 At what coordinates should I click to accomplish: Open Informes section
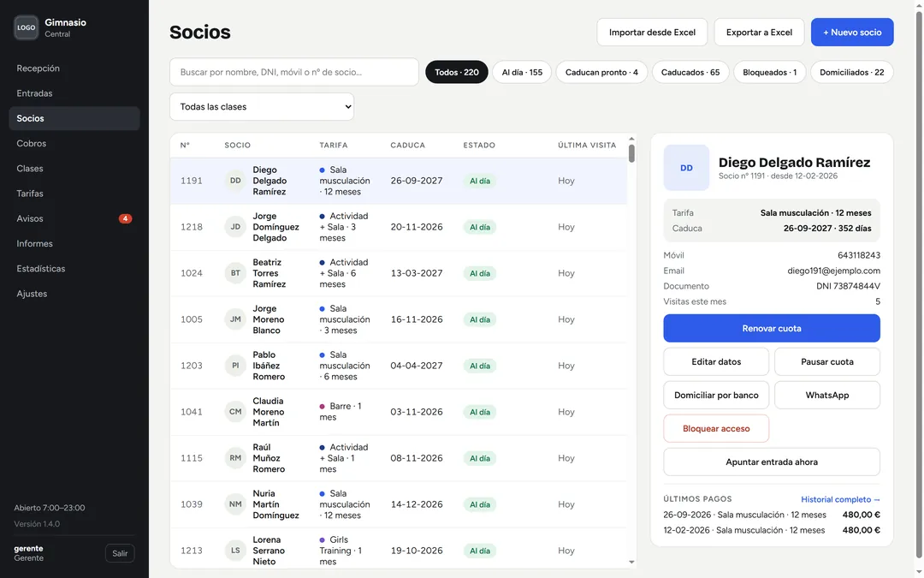point(74,243)
